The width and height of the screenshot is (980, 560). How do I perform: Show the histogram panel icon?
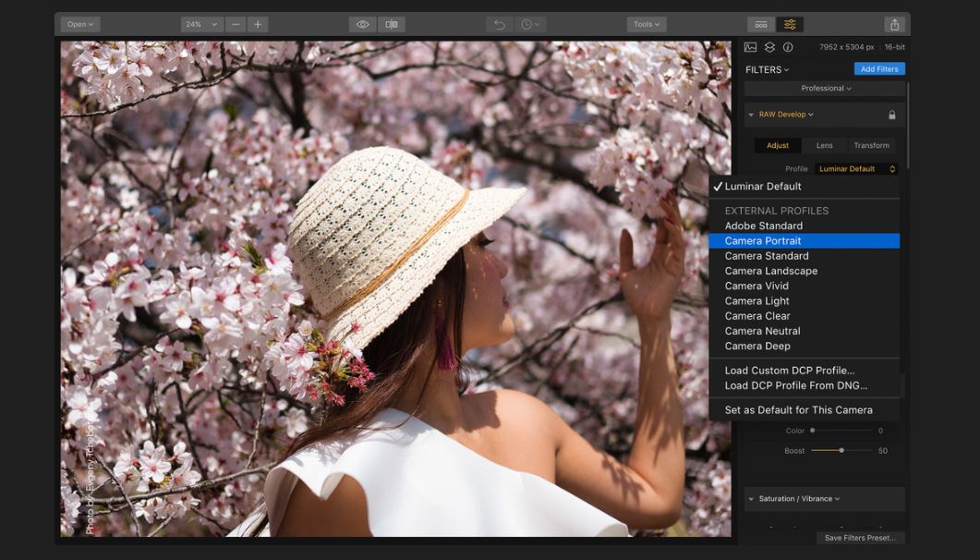coord(750,47)
